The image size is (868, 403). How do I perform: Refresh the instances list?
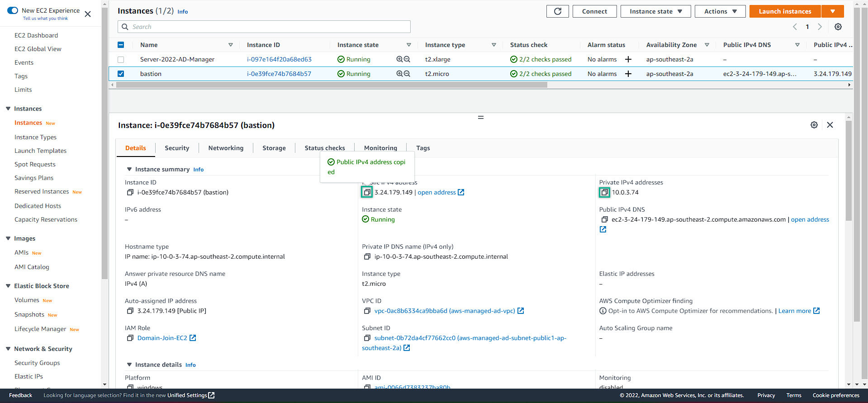click(x=557, y=11)
